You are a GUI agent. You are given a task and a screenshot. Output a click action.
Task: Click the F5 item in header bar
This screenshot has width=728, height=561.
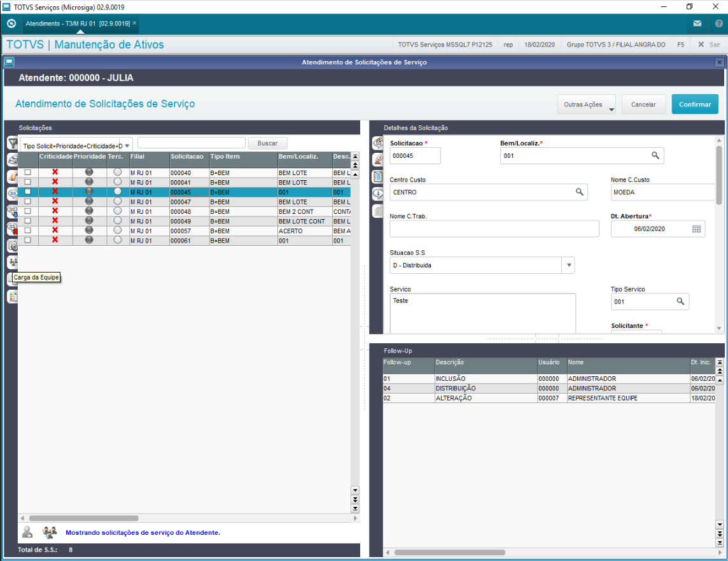pos(681,45)
